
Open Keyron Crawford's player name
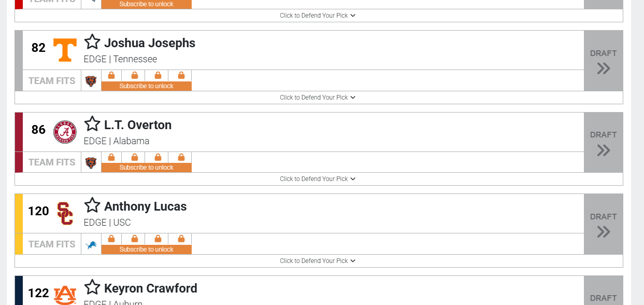point(150,288)
